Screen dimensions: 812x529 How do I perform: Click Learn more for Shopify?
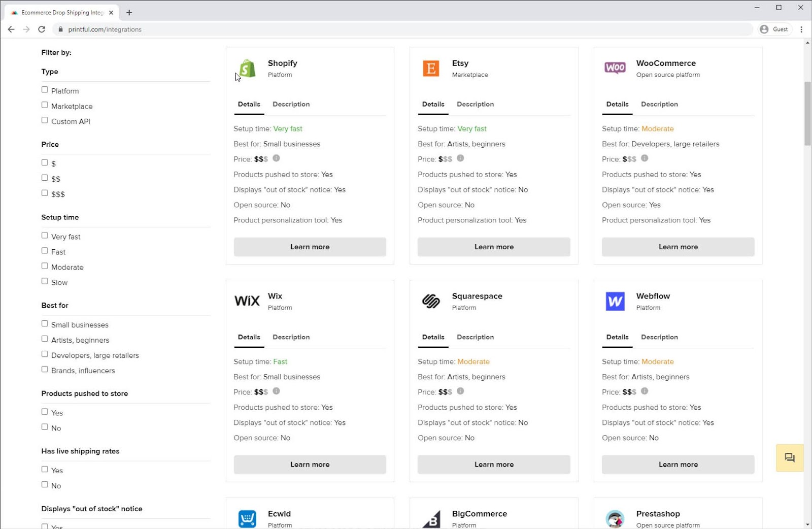(x=310, y=247)
